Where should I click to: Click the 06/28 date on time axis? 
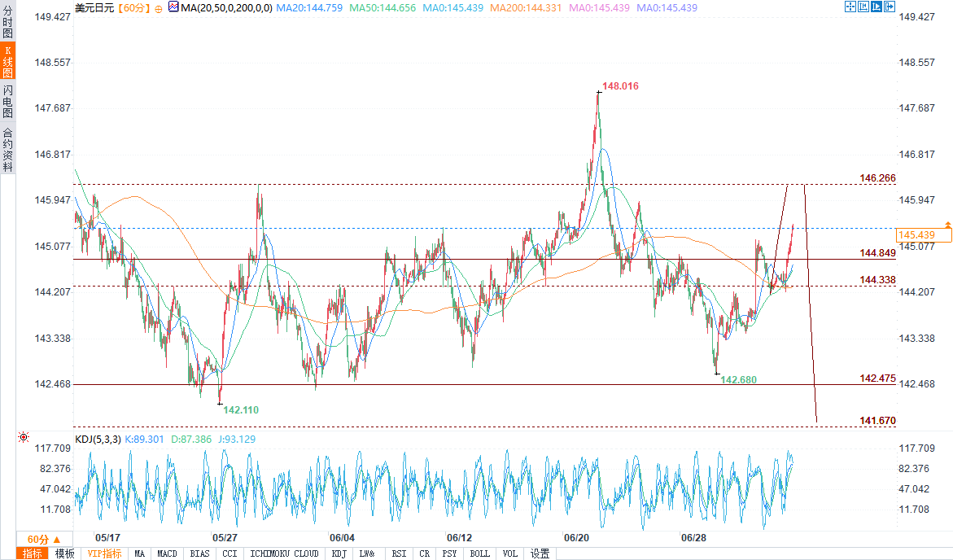[693, 537]
